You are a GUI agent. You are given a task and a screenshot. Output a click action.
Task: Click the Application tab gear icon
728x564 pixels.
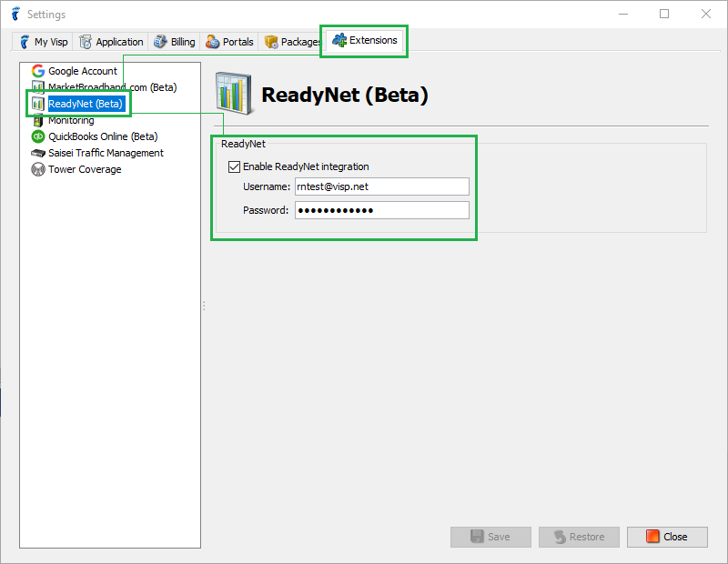coord(86,42)
